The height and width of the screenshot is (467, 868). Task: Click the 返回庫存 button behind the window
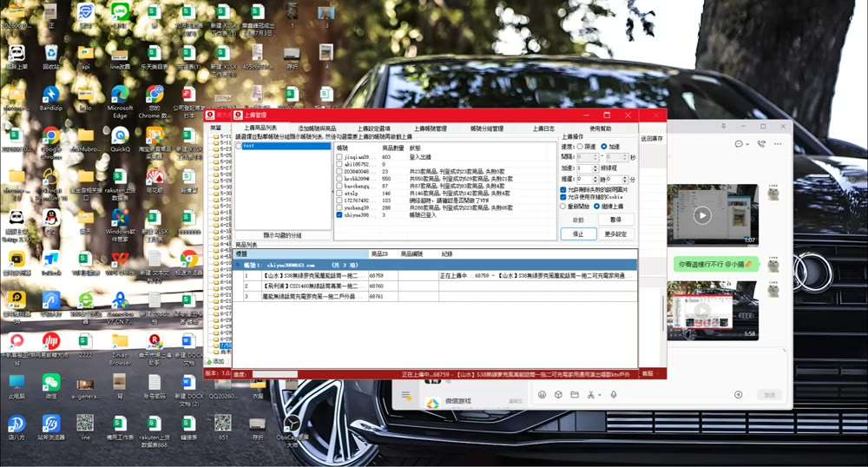652,138
